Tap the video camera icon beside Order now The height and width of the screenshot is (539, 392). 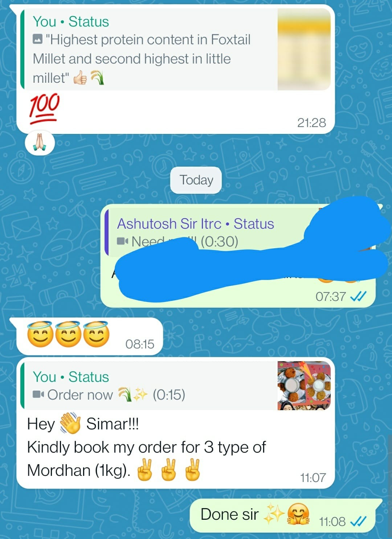(x=38, y=395)
